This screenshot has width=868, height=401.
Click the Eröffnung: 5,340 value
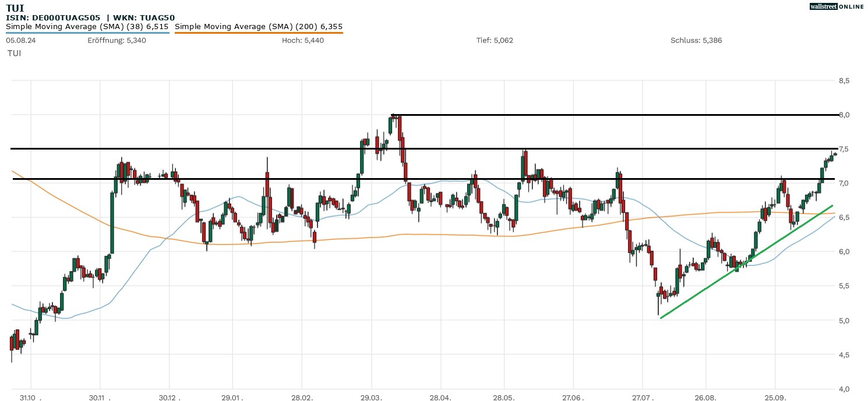(x=117, y=40)
